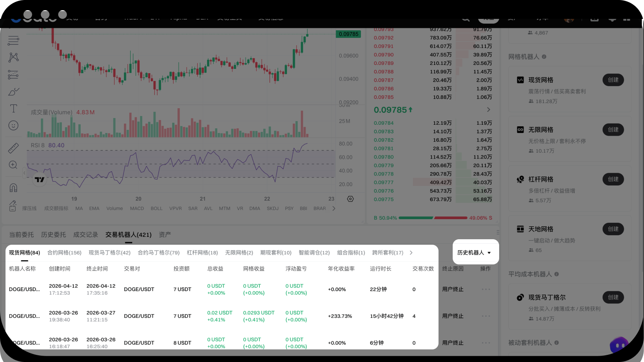
Task: Click the TradingView logo on chart
Action: (x=39, y=180)
